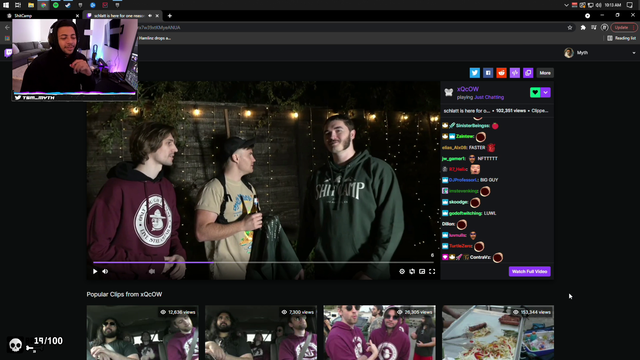Toggle picture-in-picture mode for clip
Viewport: 640px width, 360px height.
click(422, 271)
